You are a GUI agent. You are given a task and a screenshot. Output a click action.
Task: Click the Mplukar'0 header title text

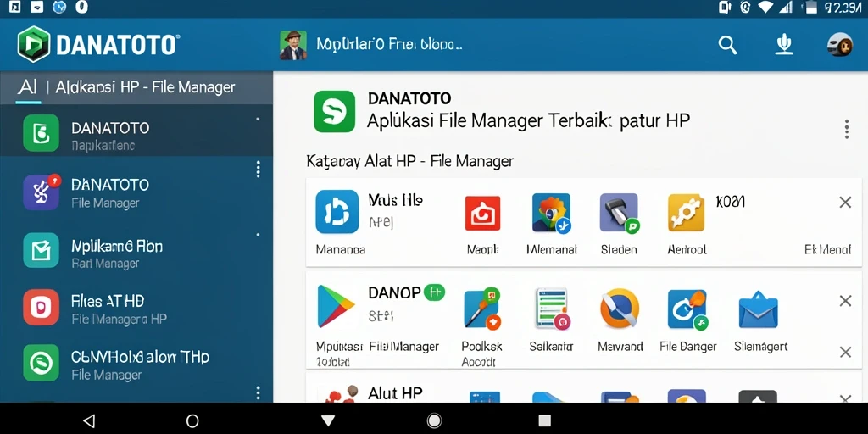pos(389,44)
